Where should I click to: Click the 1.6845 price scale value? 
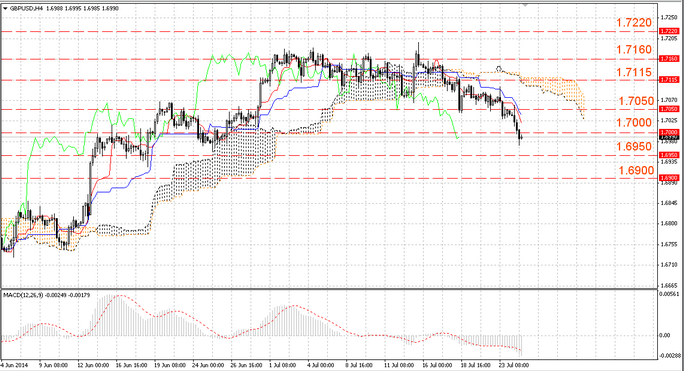[669, 203]
